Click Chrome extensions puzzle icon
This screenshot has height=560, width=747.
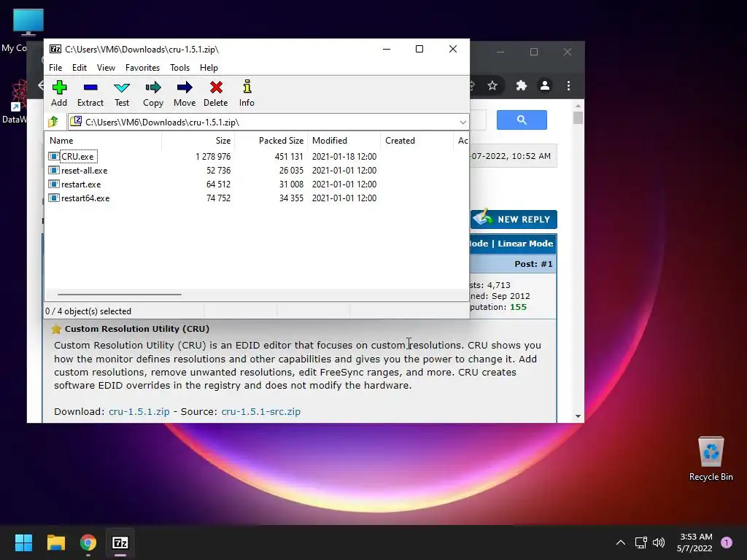pyautogui.click(x=521, y=86)
